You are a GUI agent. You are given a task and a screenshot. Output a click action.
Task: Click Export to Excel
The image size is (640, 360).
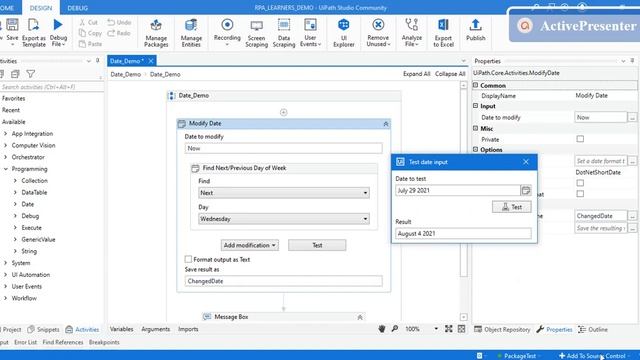pos(443,32)
